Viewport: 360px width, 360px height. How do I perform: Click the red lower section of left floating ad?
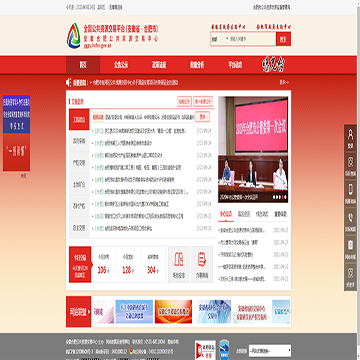(16, 152)
